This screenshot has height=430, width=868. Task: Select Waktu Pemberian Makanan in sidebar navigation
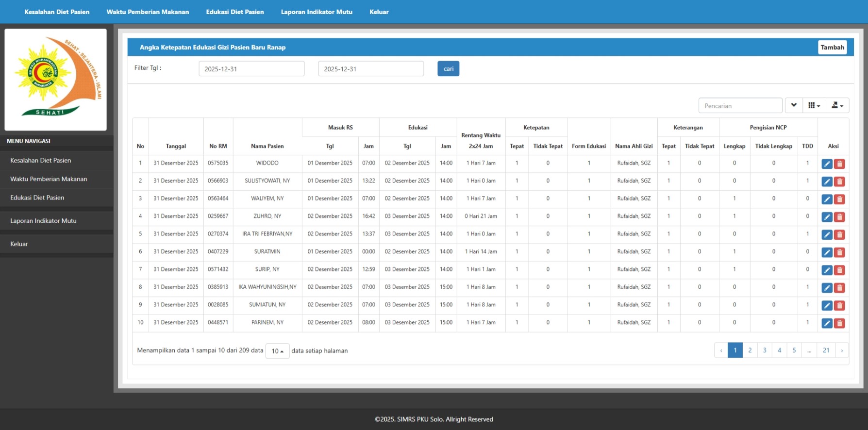tap(56, 179)
